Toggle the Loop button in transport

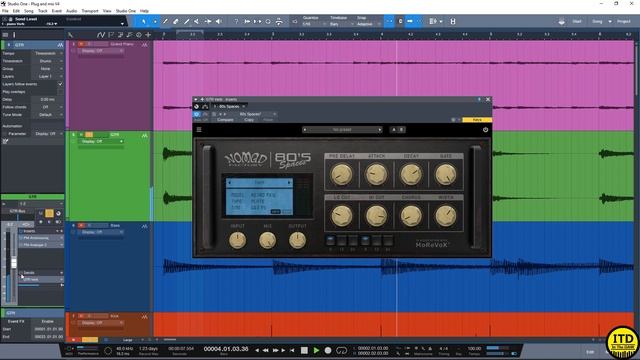click(x=341, y=350)
